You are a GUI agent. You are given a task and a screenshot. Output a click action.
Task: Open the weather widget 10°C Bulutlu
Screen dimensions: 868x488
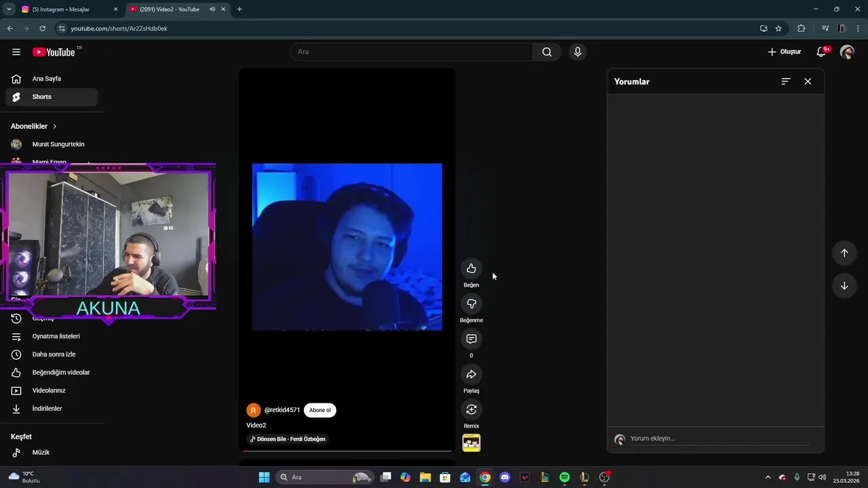24,477
